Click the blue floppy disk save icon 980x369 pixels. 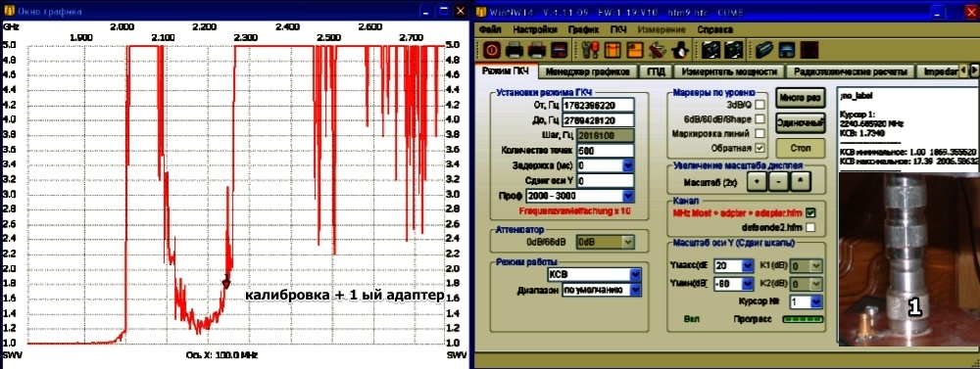[x=786, y=50]
